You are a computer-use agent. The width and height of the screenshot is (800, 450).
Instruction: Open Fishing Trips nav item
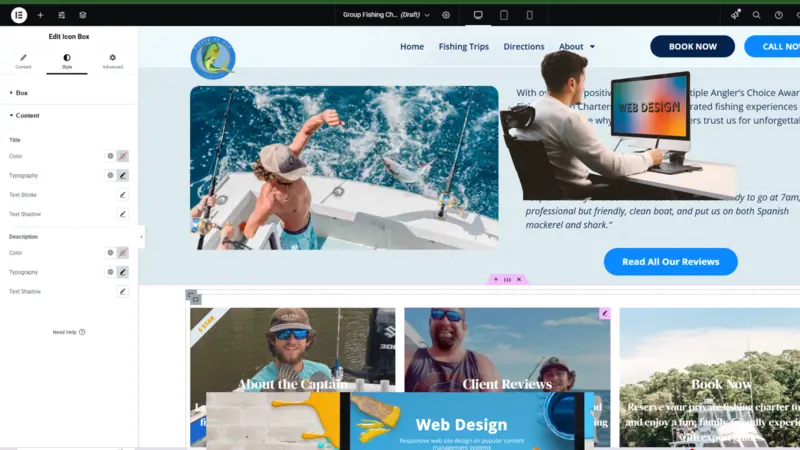pyautogui.click(x=463, y=46)
